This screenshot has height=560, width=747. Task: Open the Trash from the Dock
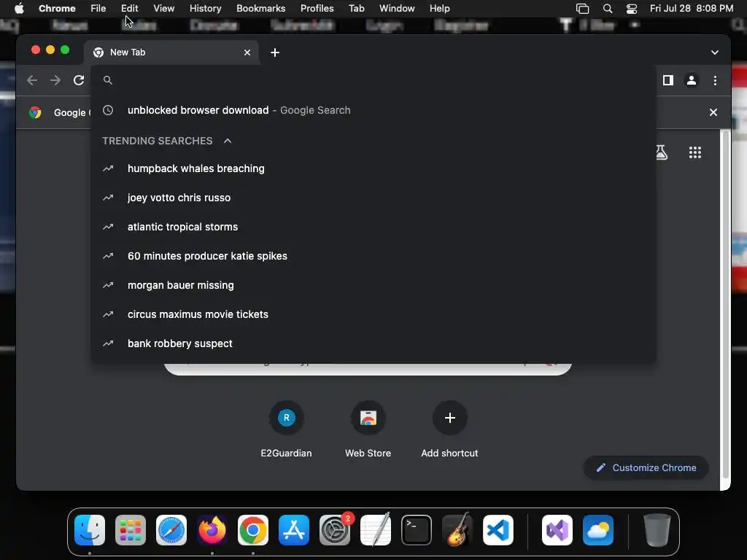[657, 530]
